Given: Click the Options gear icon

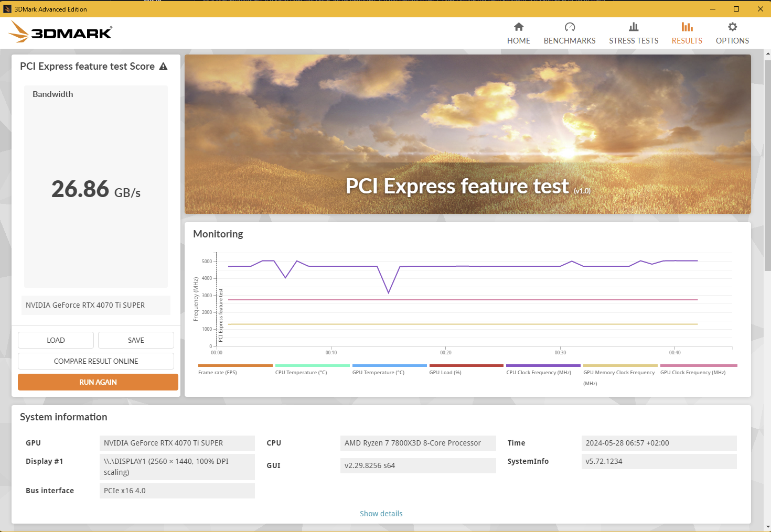Looking at the screenshot, I should (x=733, y=27).
